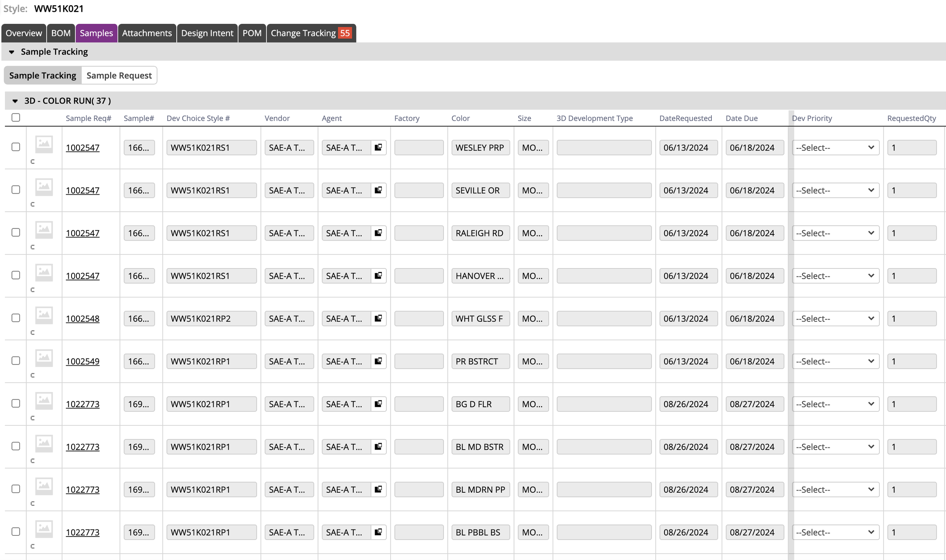946x560 pixels.
Task: Click the agent copy icon in BL MDRN PP row
Action: tap(378, 489)
